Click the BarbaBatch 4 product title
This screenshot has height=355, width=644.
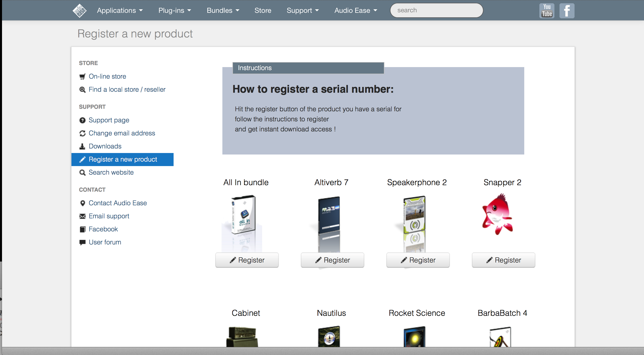click(x=502, y=313)
